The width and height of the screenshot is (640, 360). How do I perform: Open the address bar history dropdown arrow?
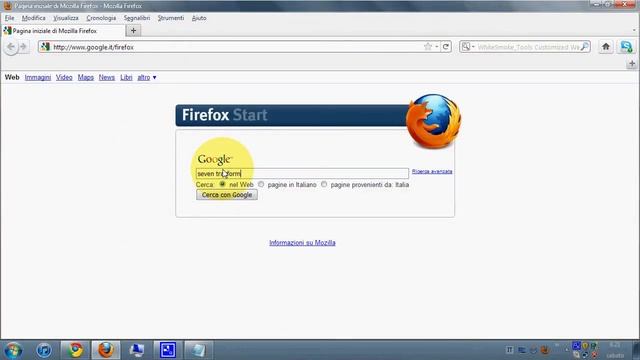click(x=437, y=47)
